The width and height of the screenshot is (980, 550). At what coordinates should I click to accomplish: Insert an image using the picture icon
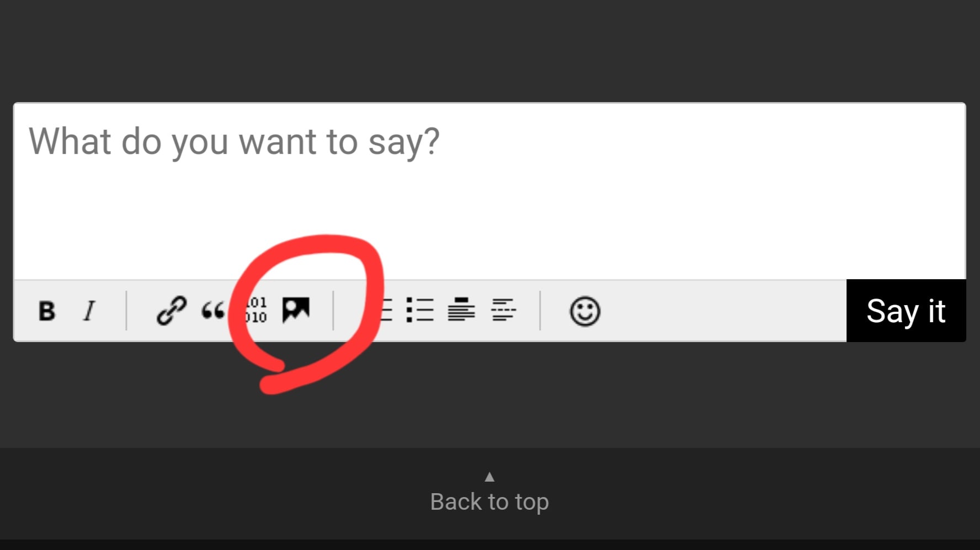(x=296, y=310)
